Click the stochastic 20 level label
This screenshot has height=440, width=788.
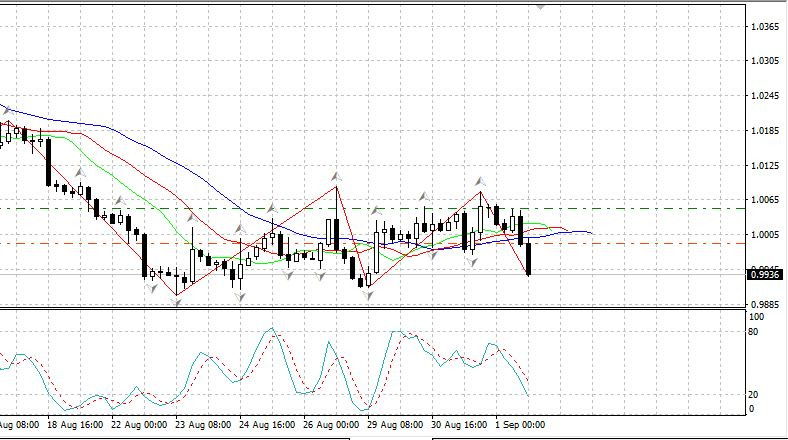(755, 395)
